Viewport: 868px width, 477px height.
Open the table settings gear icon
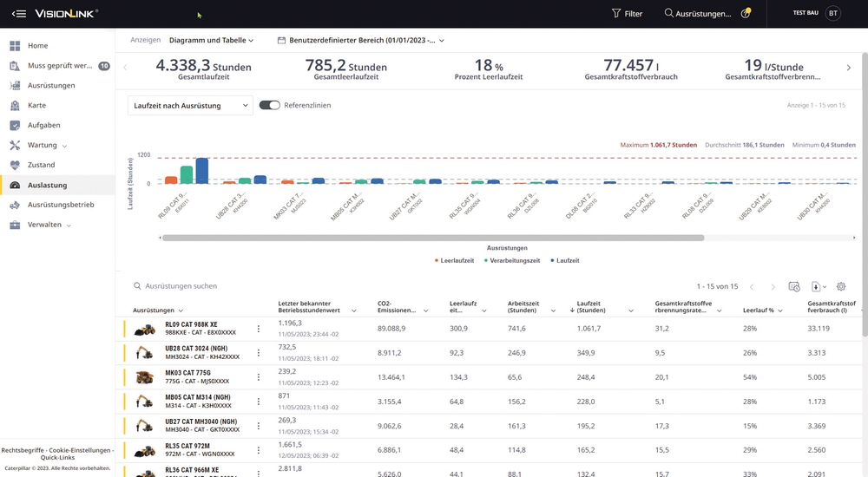pyautogui.click(x=841, y=286)
